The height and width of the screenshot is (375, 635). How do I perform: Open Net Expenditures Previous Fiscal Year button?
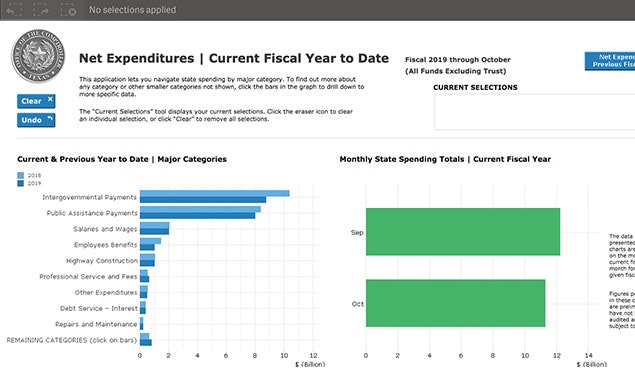610,61
